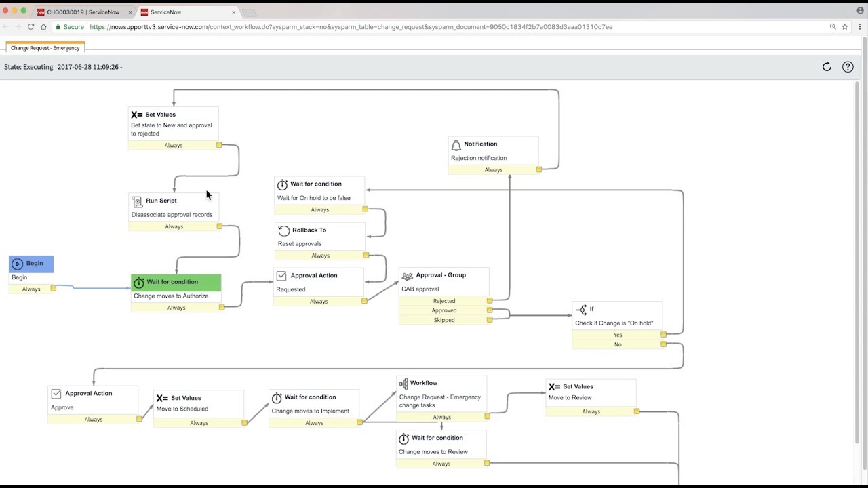Click the Always condition under Disassociate approval records

[174, 226]
